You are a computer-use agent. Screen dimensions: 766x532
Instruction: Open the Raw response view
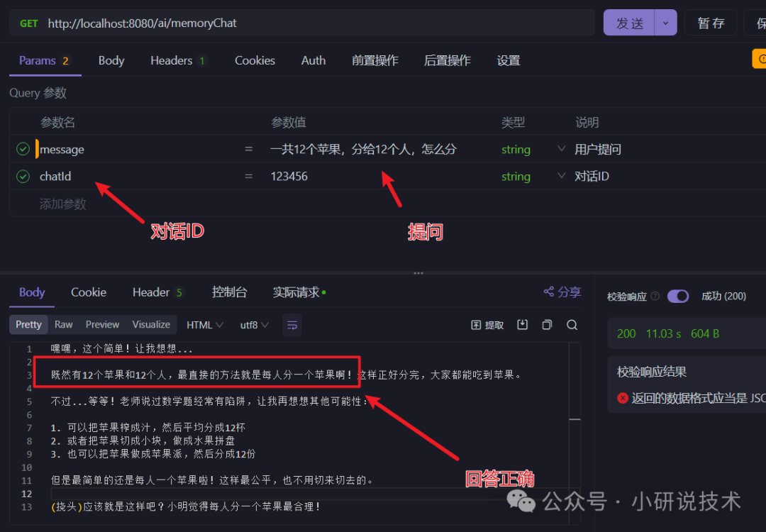(x=63, y=324)
